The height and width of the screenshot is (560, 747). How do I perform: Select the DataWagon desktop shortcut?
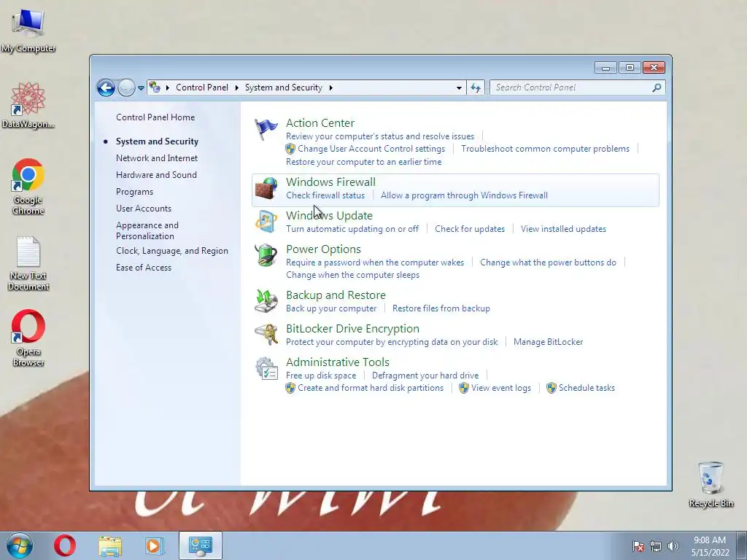[x=28, y=105]
